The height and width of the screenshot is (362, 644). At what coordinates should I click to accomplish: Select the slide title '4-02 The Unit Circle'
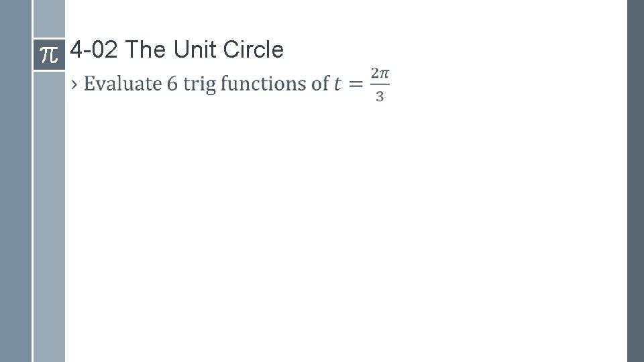pyautogui.click(x=176, y=50)
